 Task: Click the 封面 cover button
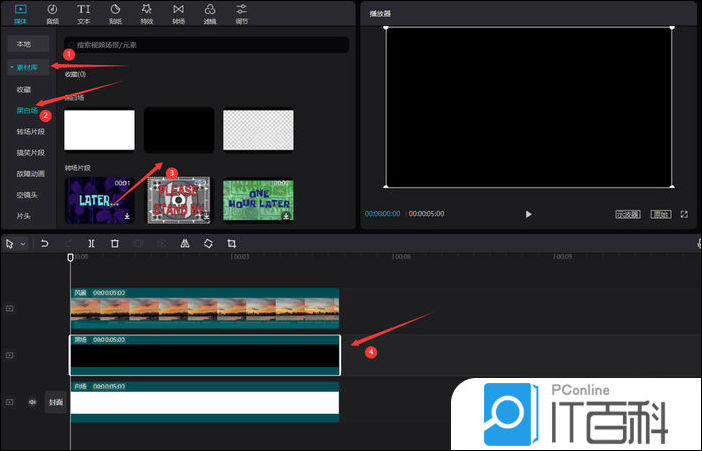point(56,402)
